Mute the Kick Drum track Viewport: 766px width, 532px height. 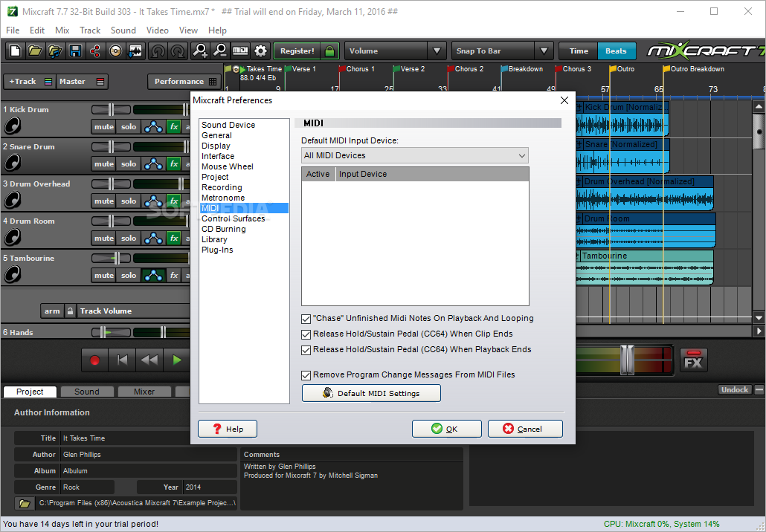[103, 127]
